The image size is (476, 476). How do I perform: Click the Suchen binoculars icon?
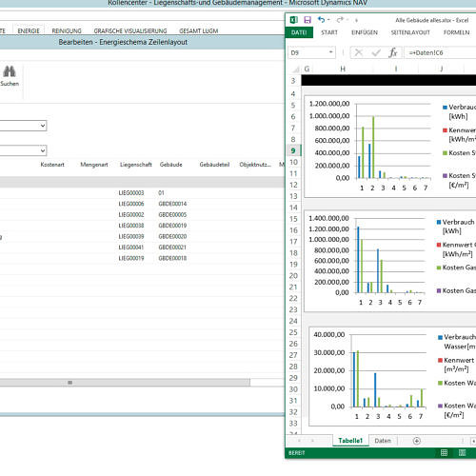pyautogui.click(x=10, y=71)
